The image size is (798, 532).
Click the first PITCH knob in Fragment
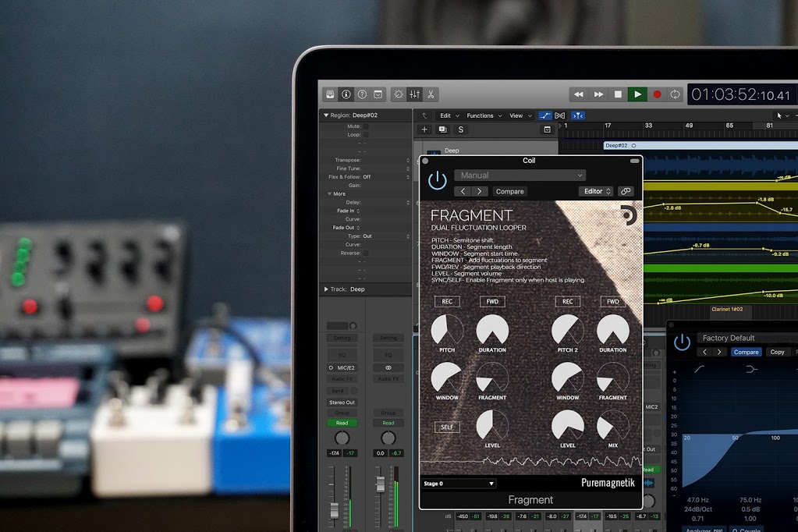tap(447, 330)
